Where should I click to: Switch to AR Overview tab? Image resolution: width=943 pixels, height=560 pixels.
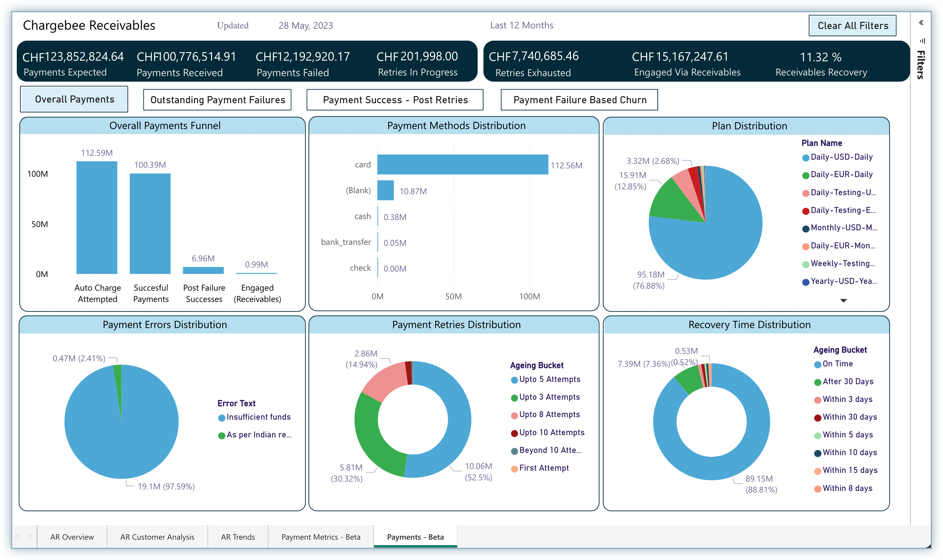tap(72, 536)
